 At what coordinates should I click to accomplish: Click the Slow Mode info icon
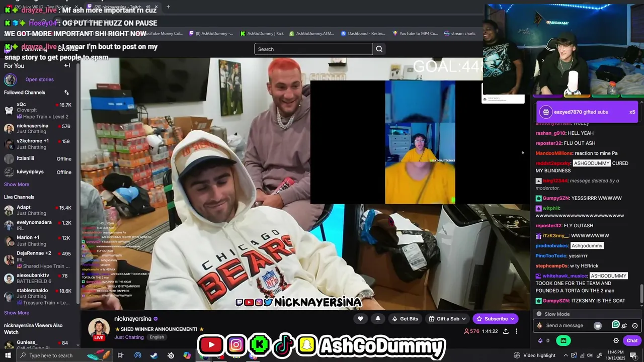539,314
